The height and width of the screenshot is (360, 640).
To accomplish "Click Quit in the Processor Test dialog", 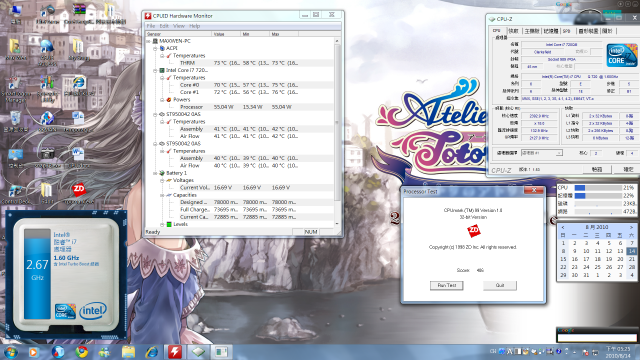I will point(500,285).
